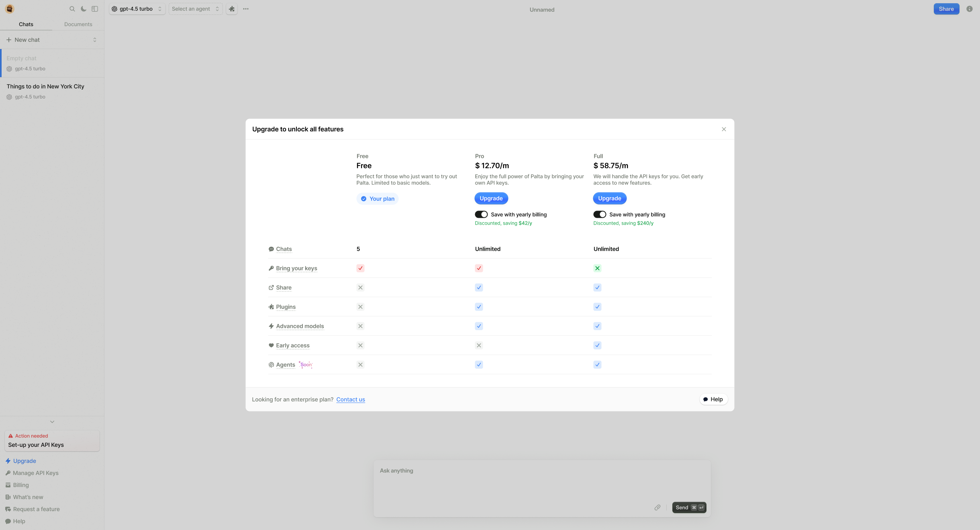Toggle yearly billing for Pro plan

click(x=481, y=215)
